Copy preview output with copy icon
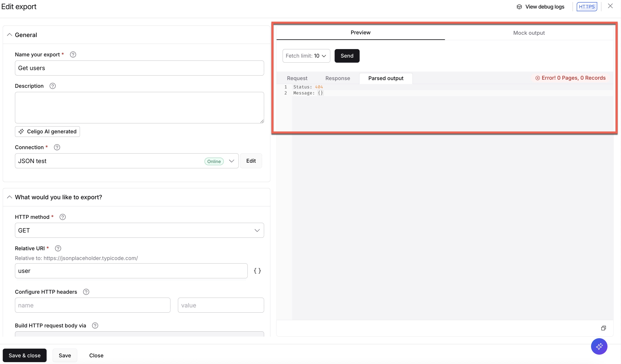 (604, 328)
